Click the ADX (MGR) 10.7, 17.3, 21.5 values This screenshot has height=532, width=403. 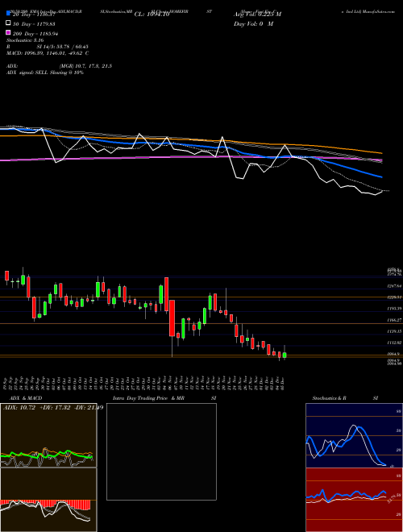[85, 66]
